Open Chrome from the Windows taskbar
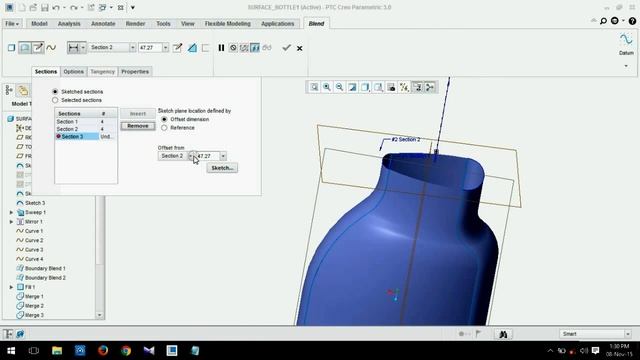Viewport: 640px width, 360px height. point(126,350)
